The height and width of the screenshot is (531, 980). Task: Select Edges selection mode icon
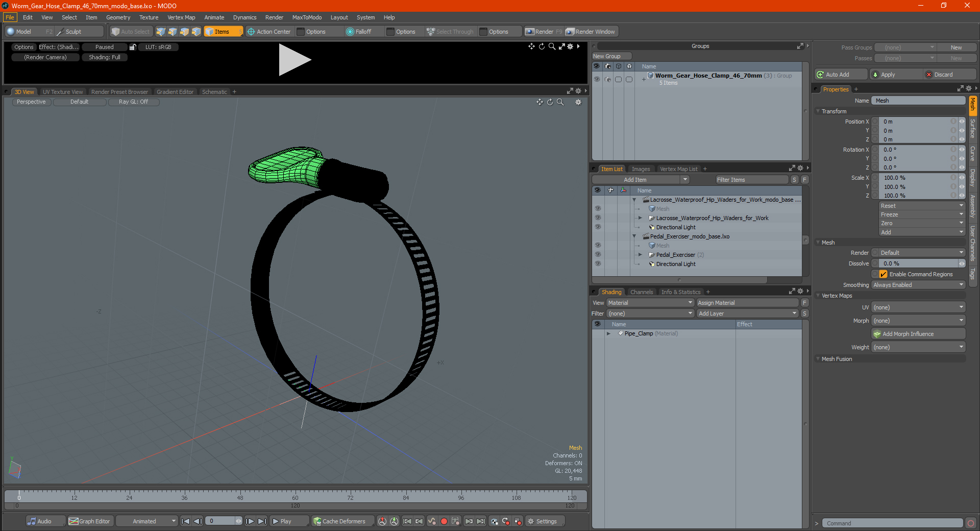(x=173, y=32)
